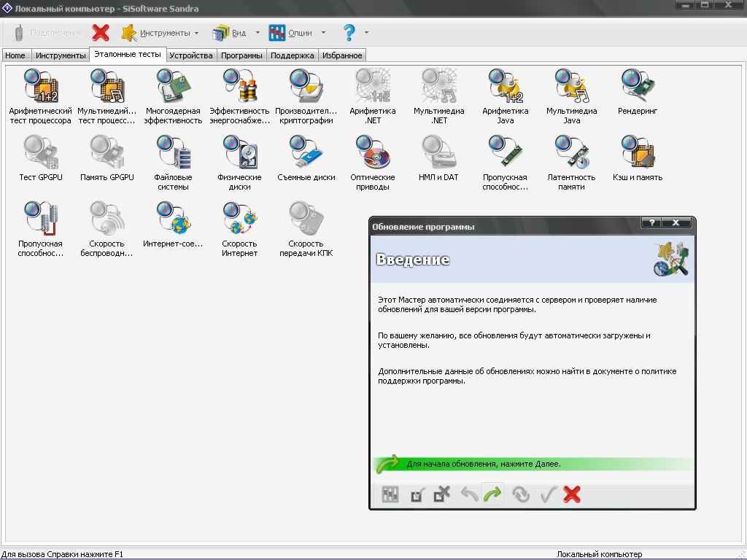
Task: Open the Поддержка tab
Action: tap(292, 55)
